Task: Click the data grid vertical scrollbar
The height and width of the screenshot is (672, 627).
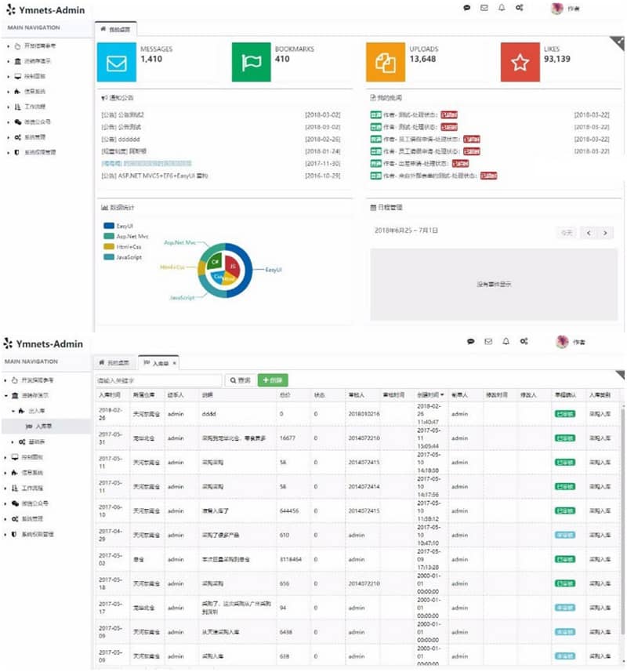Action: pos(622,521)
